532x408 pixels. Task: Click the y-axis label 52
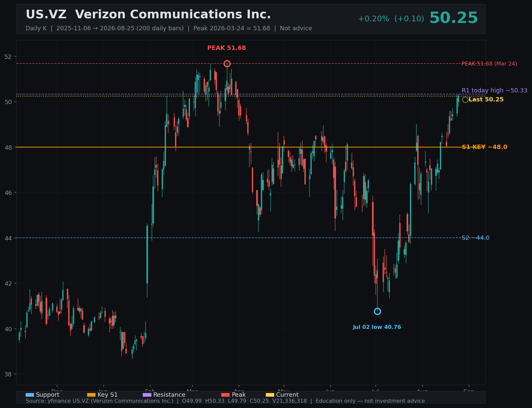8,57
